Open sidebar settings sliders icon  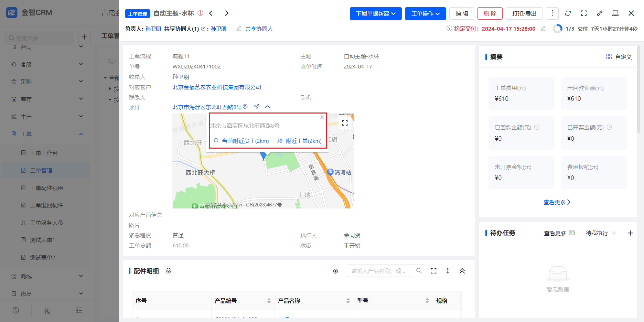pyautogui.click(x=47, y=311)
